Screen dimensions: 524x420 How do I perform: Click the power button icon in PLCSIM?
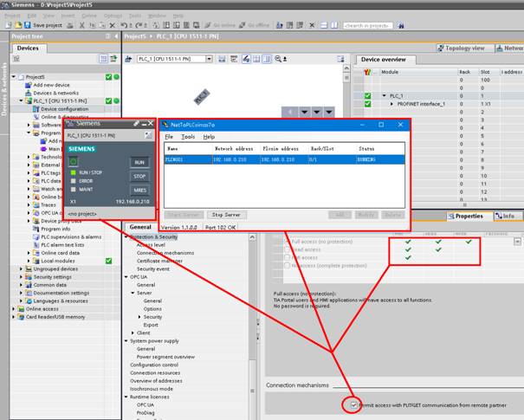pyautogui.click(x=73, y=161)
